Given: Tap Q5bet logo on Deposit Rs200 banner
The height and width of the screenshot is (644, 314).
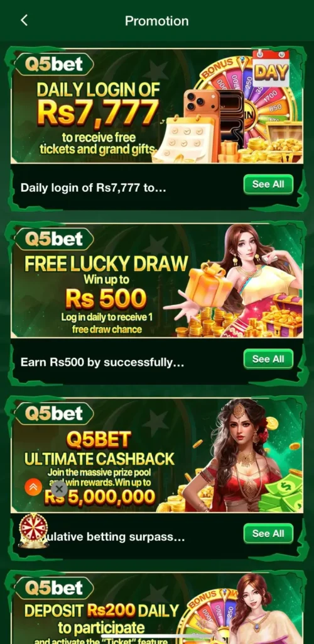Looking at the screenshot, I should tap(54, 589).
